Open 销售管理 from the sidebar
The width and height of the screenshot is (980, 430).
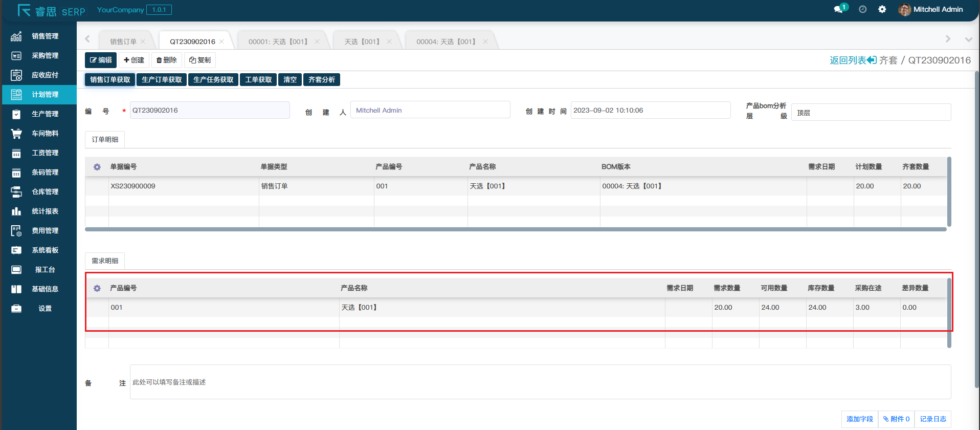44,36
